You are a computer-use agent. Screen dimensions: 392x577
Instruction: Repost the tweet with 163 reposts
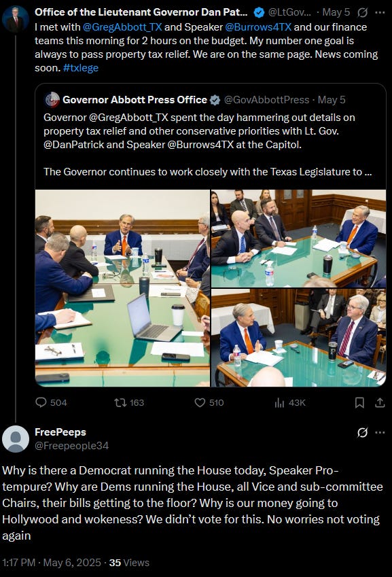[129, 402]
